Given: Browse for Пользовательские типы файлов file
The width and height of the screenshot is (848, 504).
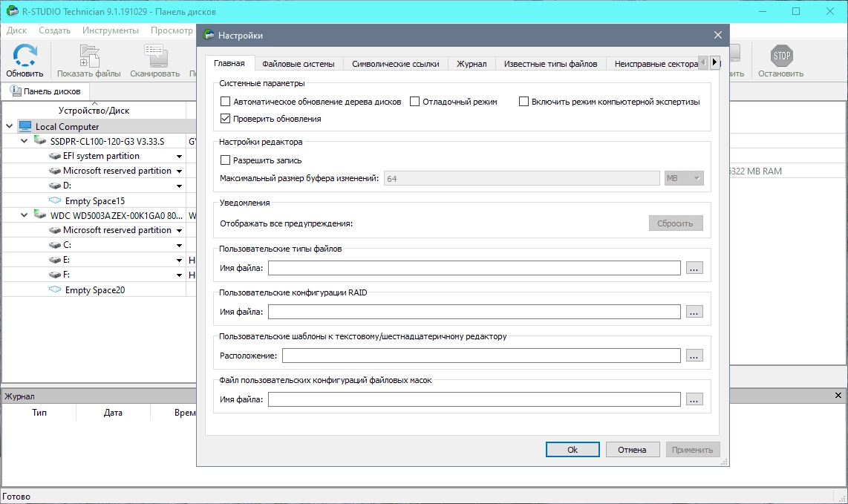Looking at the screenshot, I should pos(694,268).
